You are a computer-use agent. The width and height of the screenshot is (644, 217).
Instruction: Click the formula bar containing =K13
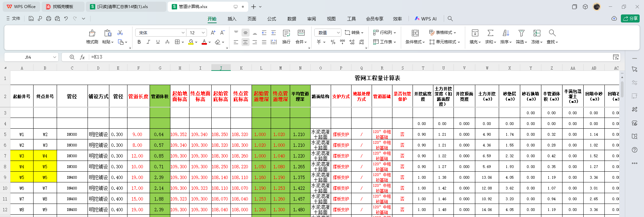pyautogui.click(x=349, y=57)
